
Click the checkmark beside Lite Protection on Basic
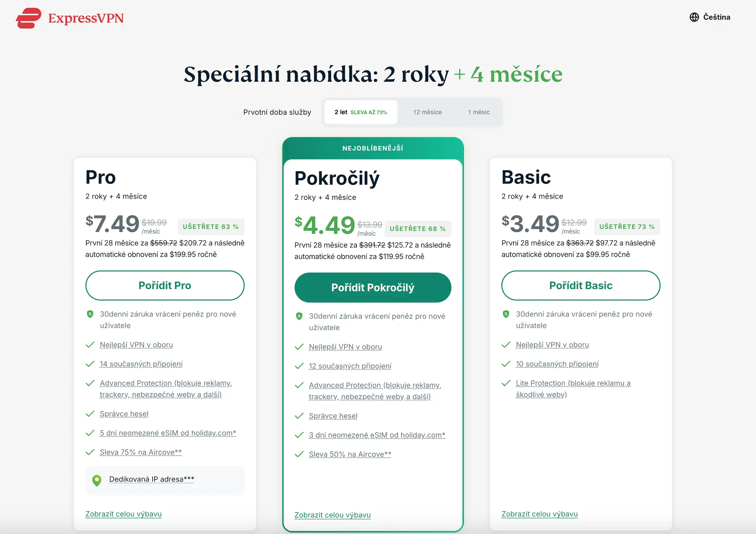tap(506, 383)
